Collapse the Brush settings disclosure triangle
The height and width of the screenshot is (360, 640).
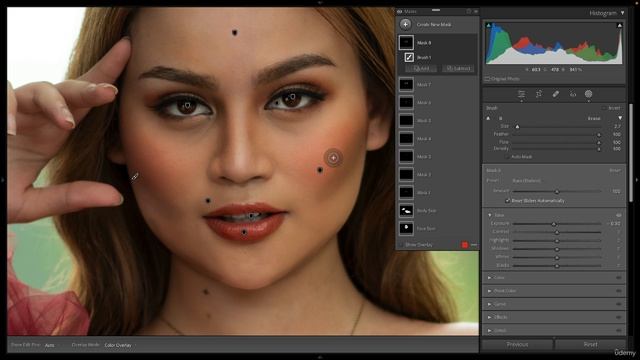click(x=620, y=118)
